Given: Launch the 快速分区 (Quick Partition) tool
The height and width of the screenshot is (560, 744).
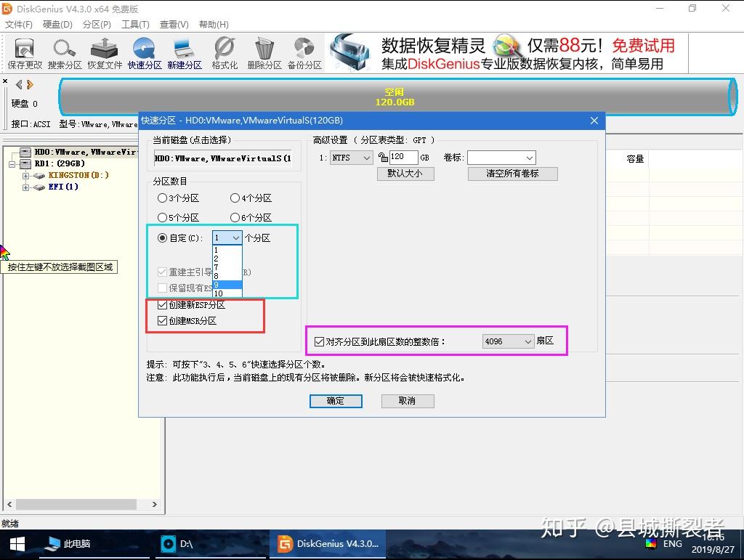Looking at the screenshot, I should tap(144, 52).
